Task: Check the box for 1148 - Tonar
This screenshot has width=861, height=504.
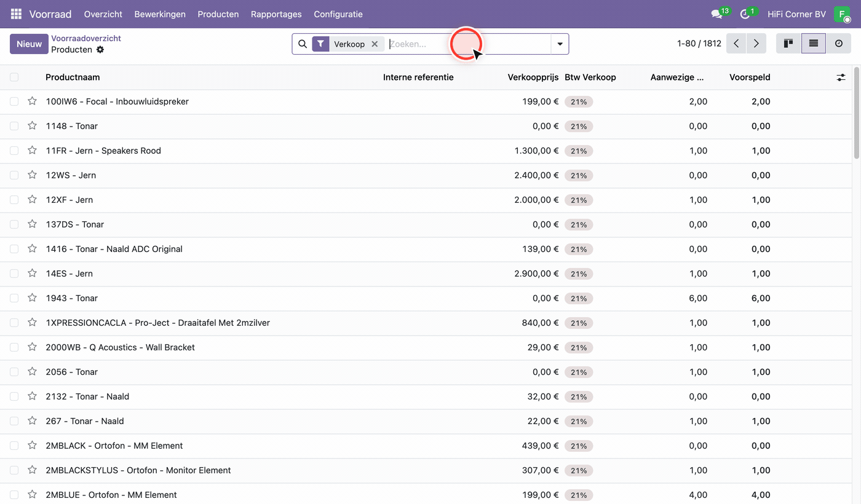Action: [x=14, y=126]
